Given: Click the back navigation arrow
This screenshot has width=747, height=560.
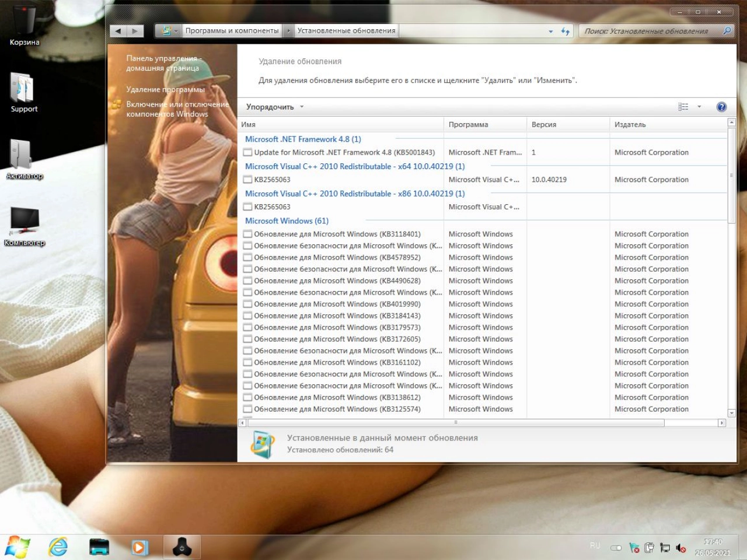Looking at the screenshot, I should [118, 31].
